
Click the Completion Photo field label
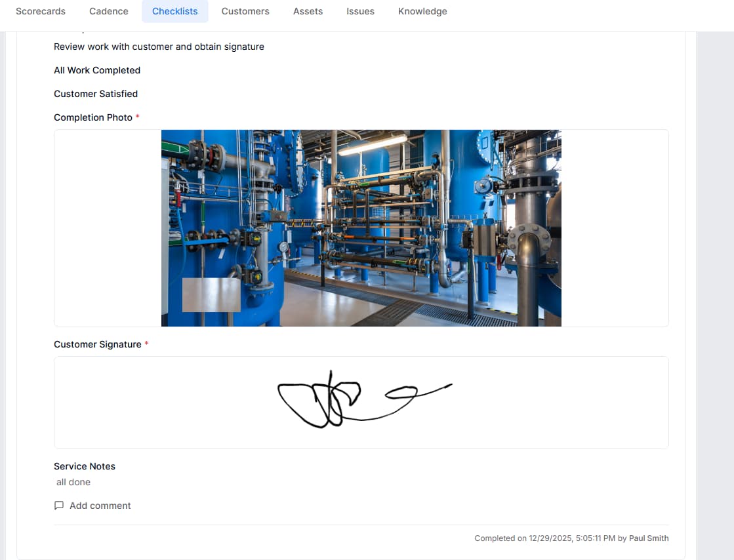pyautogui.click(x=92, y=117)
